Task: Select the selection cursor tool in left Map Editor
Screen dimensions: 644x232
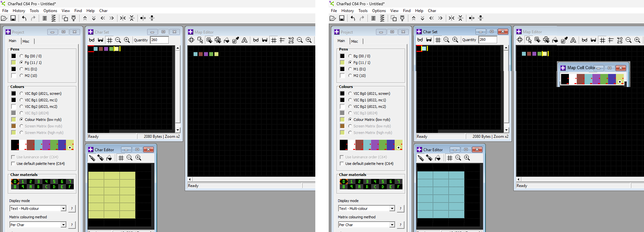Action: pyautogui.click(x=200, y=40)
